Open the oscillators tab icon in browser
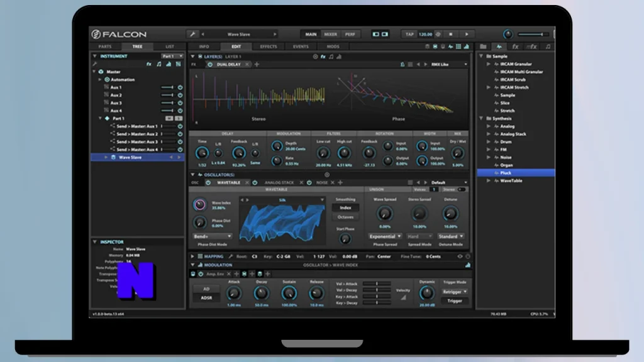644x362 pixels. 499,47
